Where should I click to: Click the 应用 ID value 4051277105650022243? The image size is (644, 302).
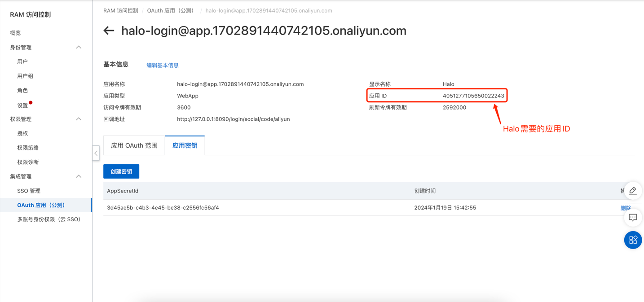[473, 96]
